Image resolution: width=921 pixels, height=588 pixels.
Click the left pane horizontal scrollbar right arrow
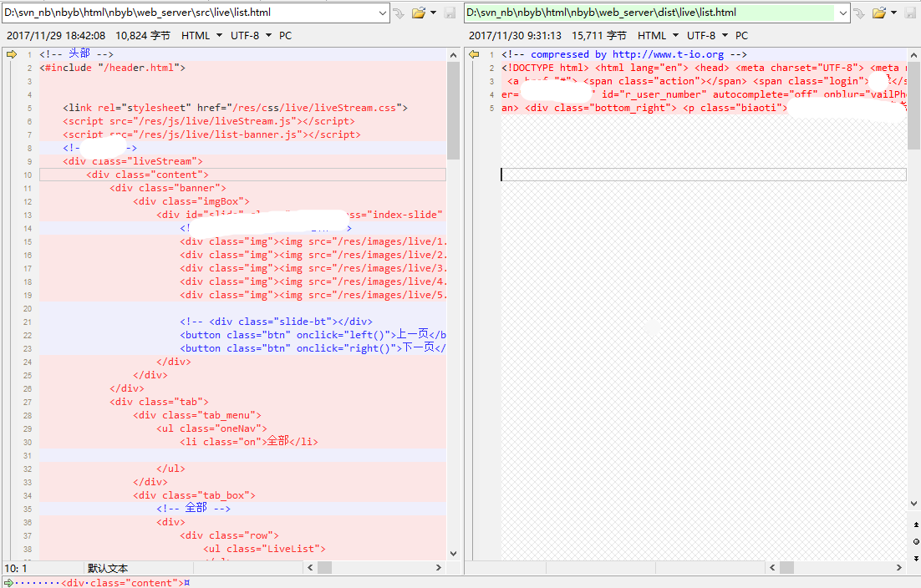pos(438,567)
